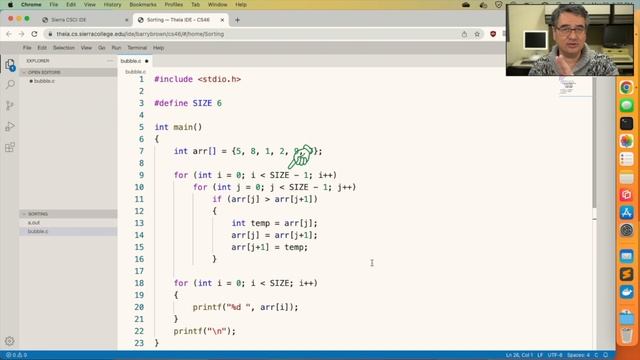Click the line and column status indicator

point(519,355)
